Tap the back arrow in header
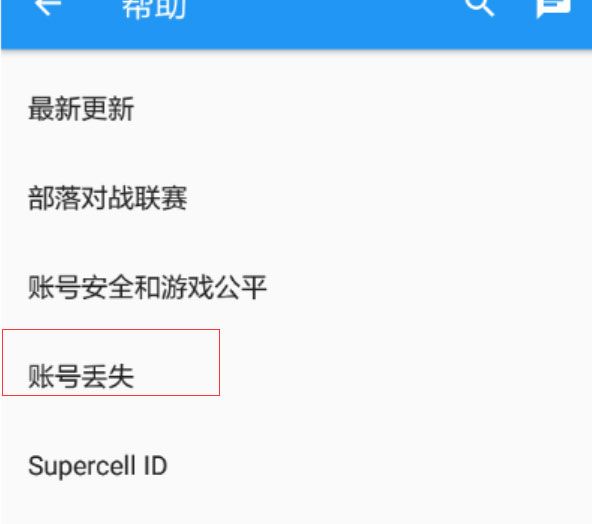Screen dimensions: 592x524 (x=47, y=7)
